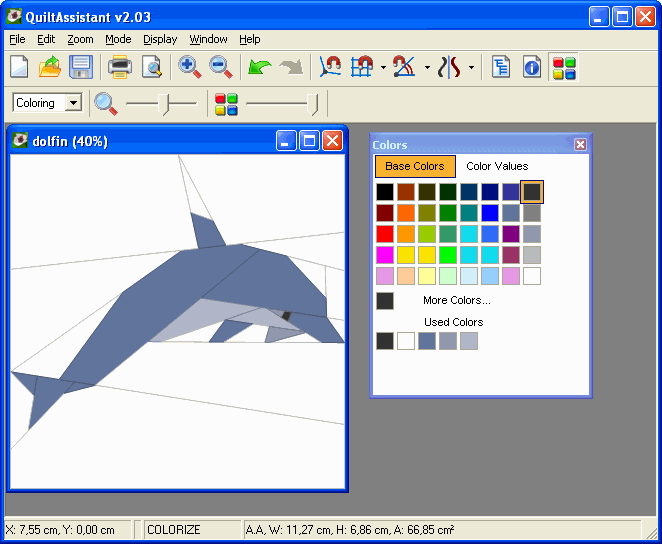Image resolution: width=662 pixels, height=544 pixels.
Task: Toggle the snap-to-grid magnet icon
Action: point(362,67)
